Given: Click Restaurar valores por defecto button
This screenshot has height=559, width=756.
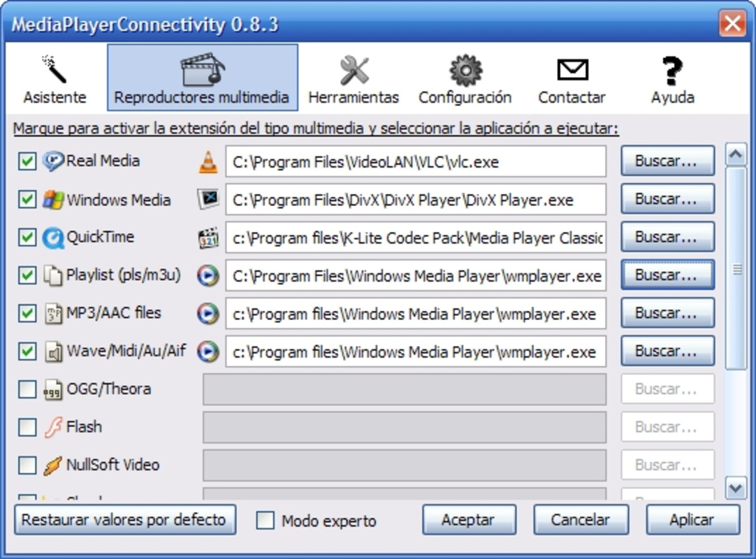Looking at the screenshot, I should (x=125, y=520).
